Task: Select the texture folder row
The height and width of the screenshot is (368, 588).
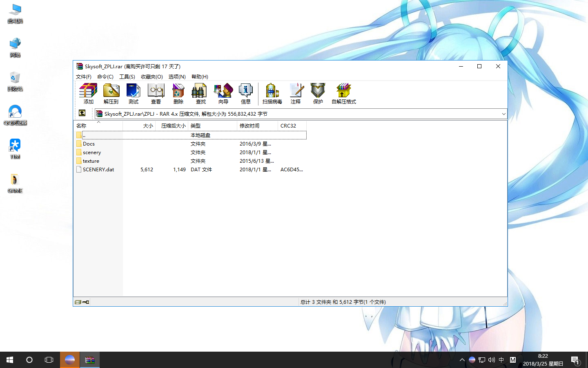Action: (190, 161)
